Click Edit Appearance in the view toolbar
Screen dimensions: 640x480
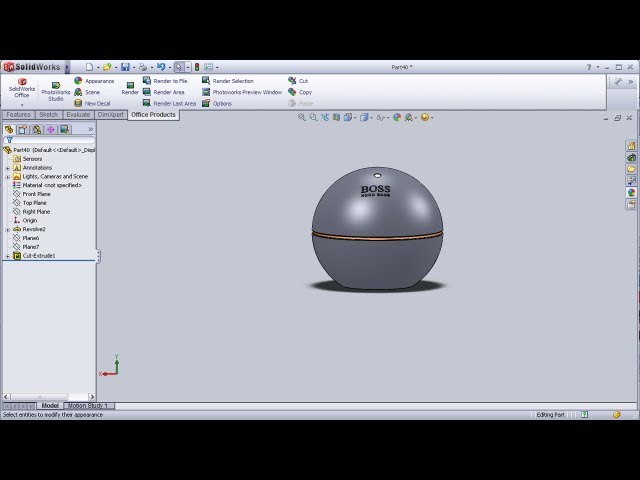point(397,118)
